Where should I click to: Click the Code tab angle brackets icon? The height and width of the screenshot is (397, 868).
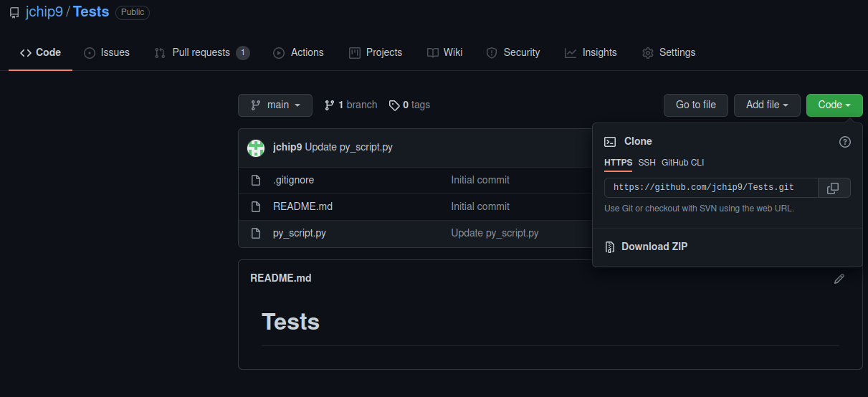coord(26,52)
